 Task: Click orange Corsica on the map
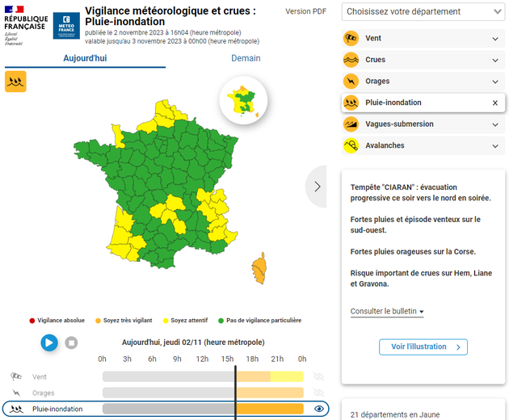(259, 269)
